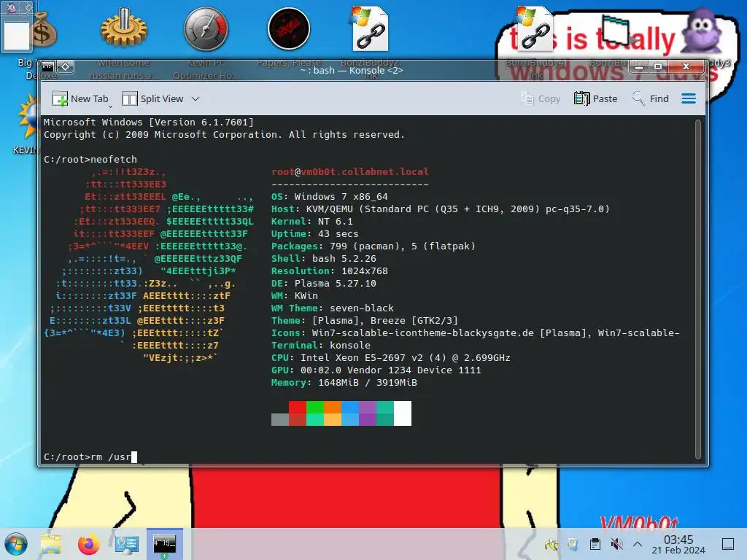Select the money bag desktop icon
This screenshot has width=747, height=560.
(x=44, y=29)
